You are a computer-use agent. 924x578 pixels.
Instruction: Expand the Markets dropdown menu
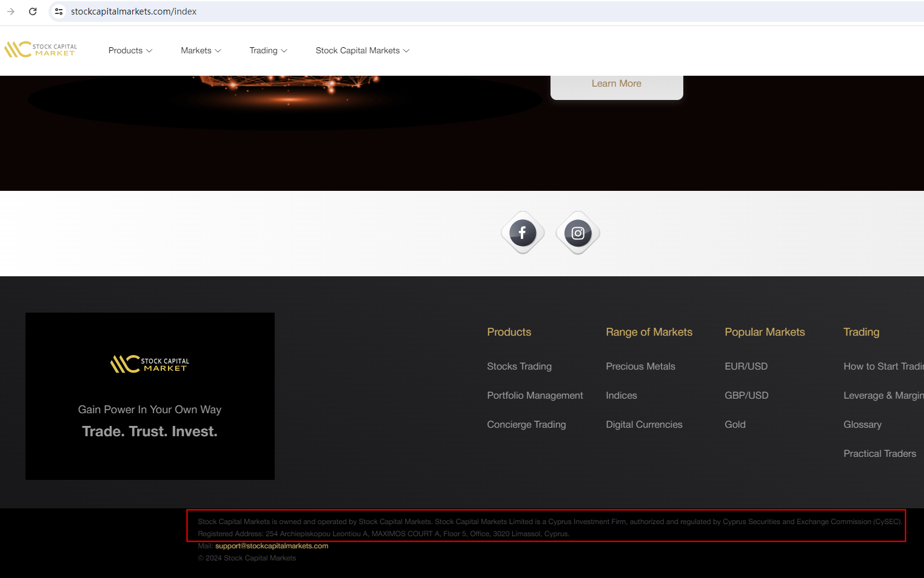pos(201,50)
